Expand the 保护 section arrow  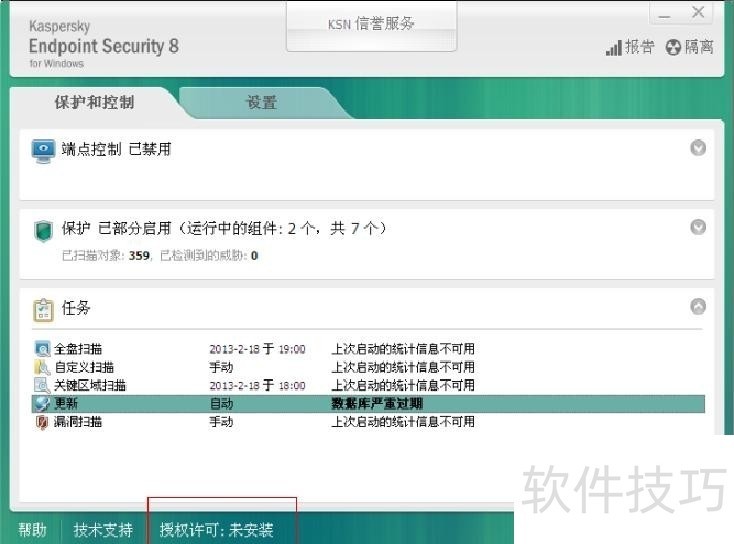point(698,227)
